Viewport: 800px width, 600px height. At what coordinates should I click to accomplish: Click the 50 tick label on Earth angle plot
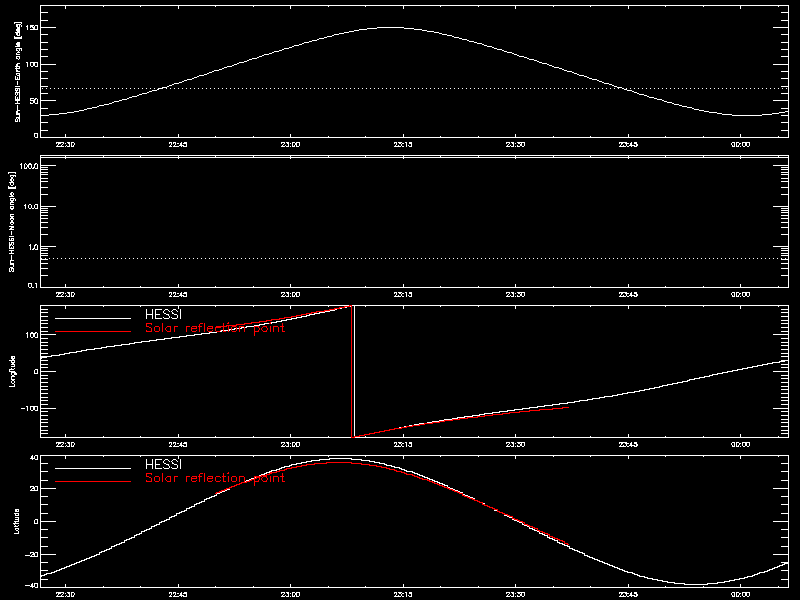tap(35, 101)
